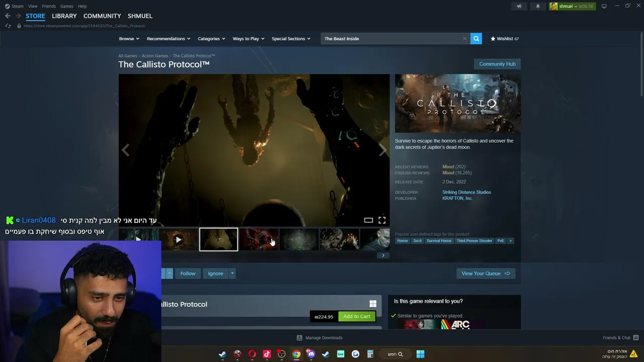
Task: Select the STORE tab
Action: pyautogui.click(x=35, y=16)
